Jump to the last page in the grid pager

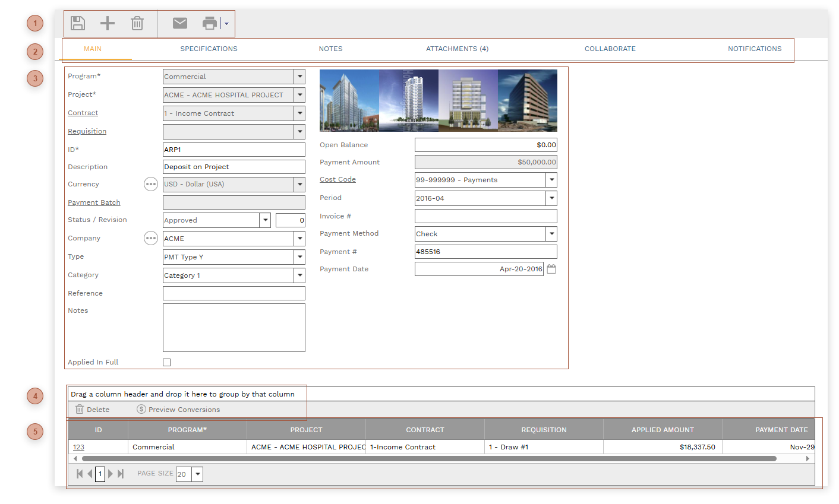pyautogui.click(x=121, y=474)
